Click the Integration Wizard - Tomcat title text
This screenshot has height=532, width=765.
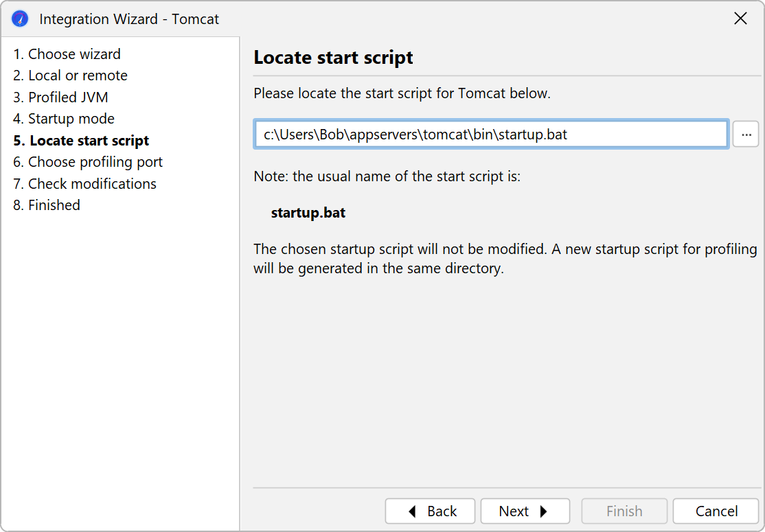click(129, 19)
